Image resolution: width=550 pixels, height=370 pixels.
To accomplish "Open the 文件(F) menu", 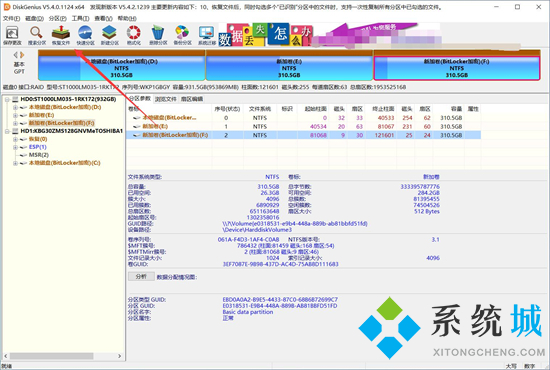I will [12, 18].
